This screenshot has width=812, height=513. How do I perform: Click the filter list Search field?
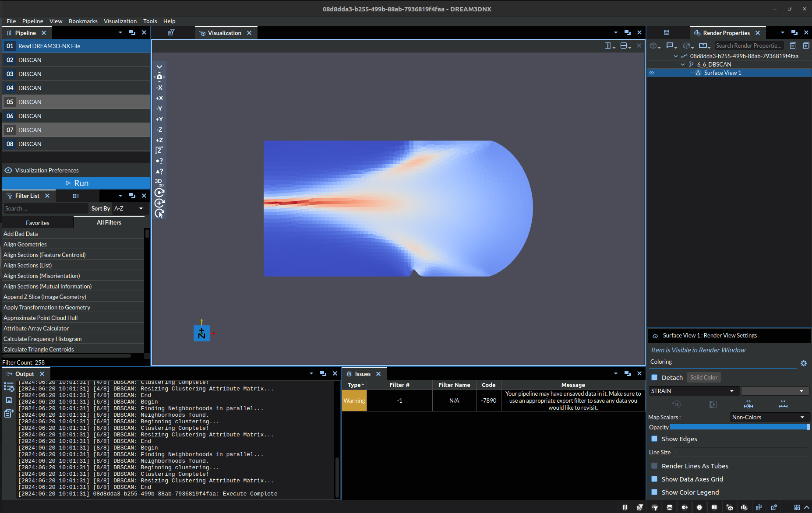coord(46,208)
